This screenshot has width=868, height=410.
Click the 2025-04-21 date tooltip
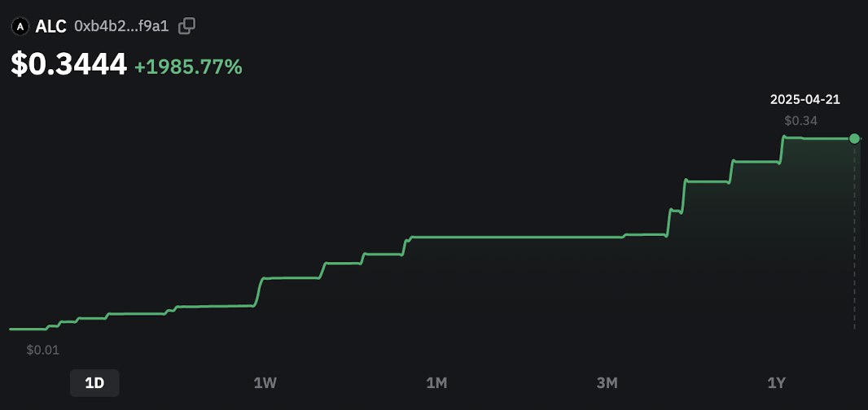click(804, 99)
